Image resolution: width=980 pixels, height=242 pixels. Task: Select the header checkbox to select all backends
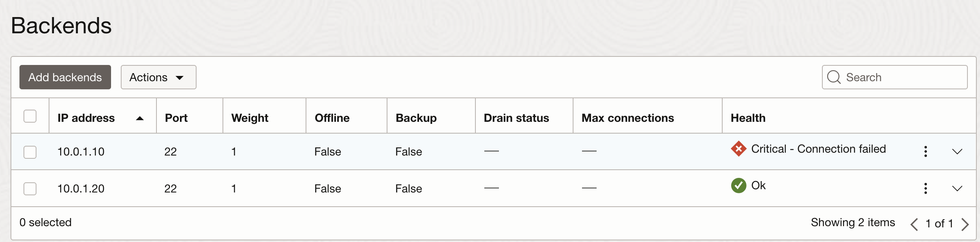coord(30,116)
